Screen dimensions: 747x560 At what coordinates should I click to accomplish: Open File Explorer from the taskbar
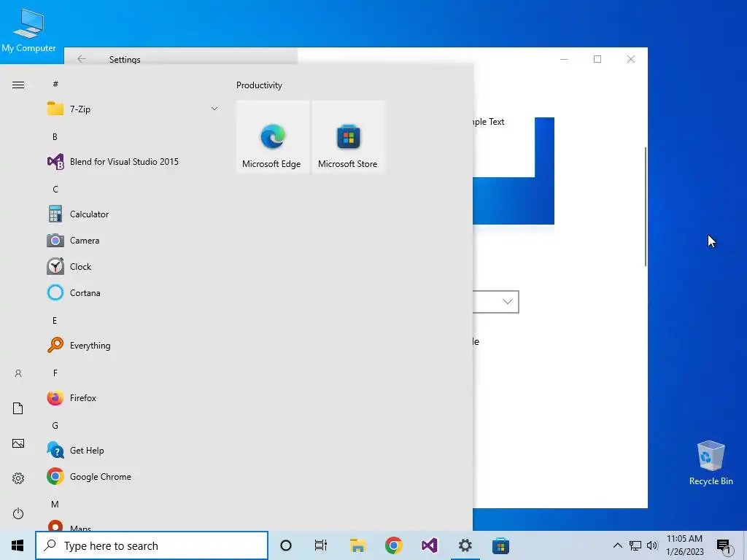point(357,545)
